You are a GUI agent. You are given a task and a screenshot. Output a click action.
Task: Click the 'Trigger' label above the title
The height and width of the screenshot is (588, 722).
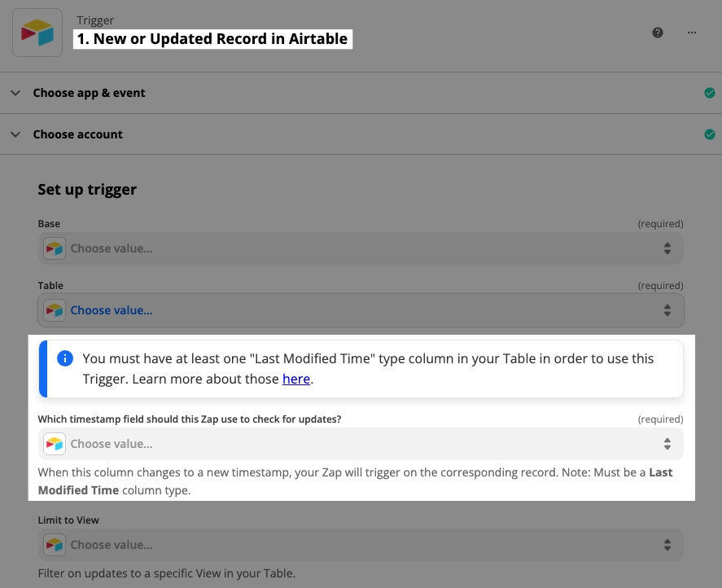click(95, 20)
